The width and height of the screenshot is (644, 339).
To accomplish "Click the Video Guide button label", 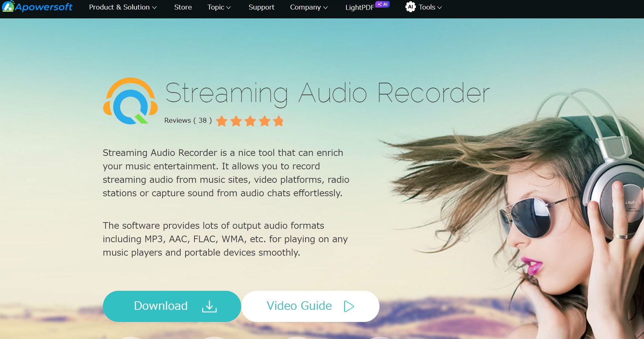I will [299, 306].
